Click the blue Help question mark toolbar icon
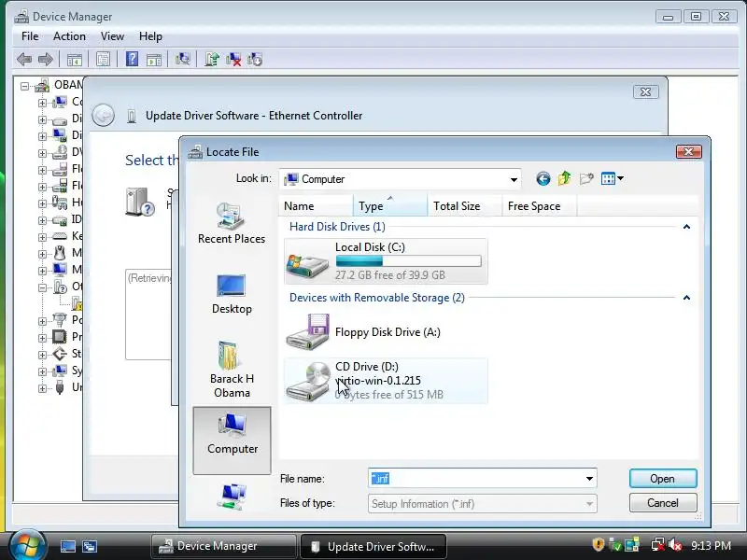This screenshot has width=747, height=560. [132, 59]
